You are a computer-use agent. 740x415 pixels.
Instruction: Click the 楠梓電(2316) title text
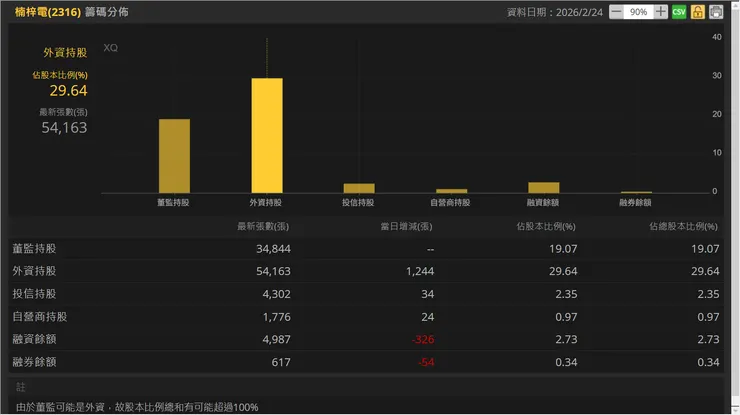[x=48, y=12]
